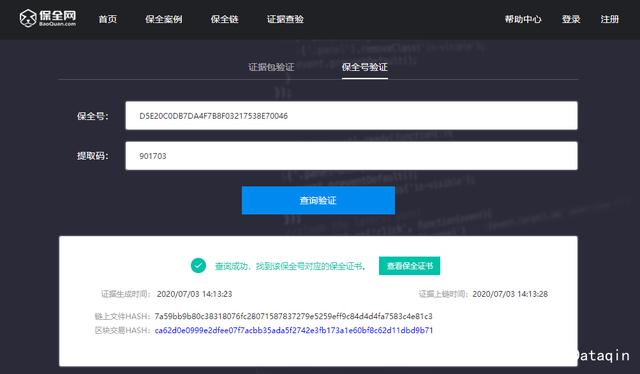The width and height of the screenshot is (640, 374).
Task: Open the 保全链 navigation item
Action: (224, 19)
